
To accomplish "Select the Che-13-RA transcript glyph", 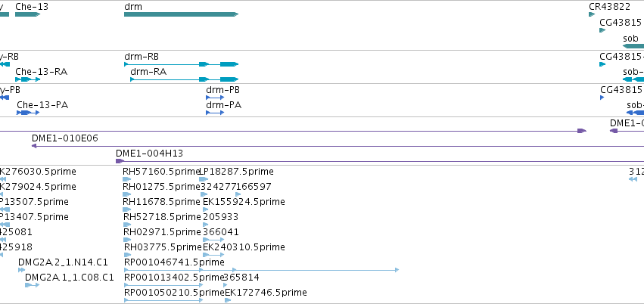I will (x=28, y=79).
